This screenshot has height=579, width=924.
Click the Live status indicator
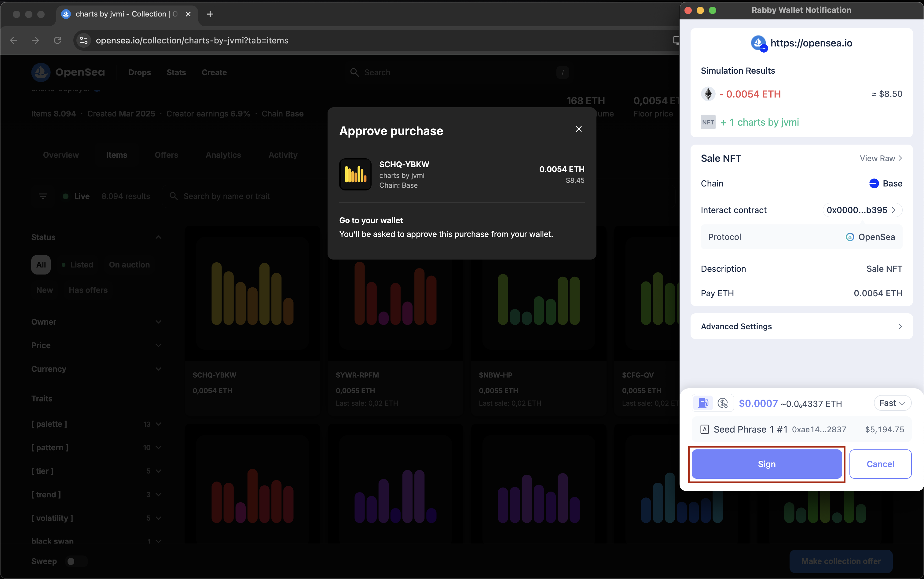[x=76, y=196]
